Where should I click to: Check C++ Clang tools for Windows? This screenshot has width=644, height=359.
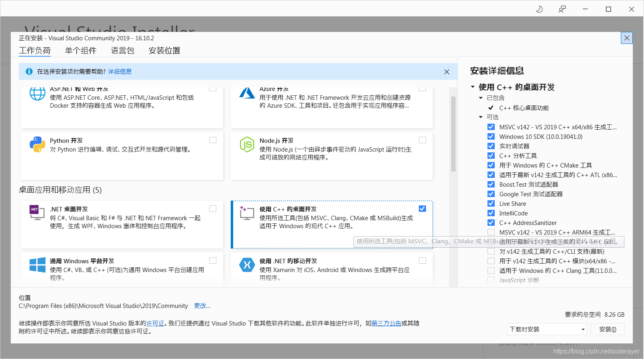(x=491, y=270)
